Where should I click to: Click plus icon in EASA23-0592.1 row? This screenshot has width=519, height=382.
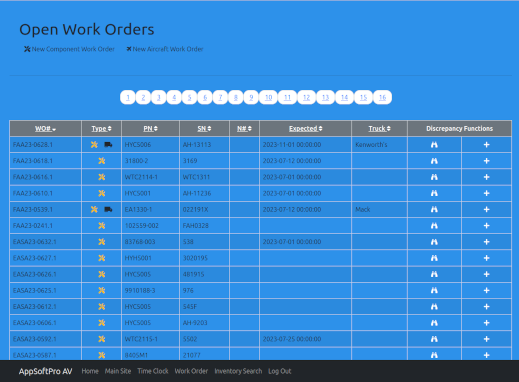[x=486, y=339]
